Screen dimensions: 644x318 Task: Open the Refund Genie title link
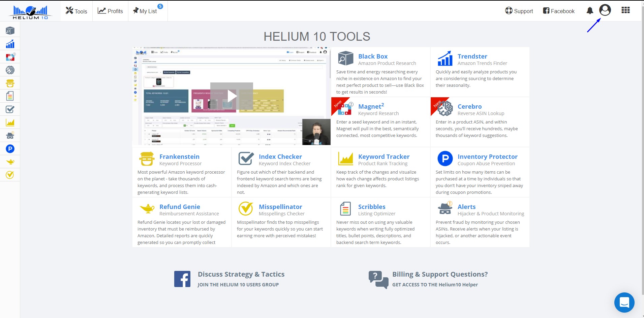pyautogui.click(x=180, y=207)
